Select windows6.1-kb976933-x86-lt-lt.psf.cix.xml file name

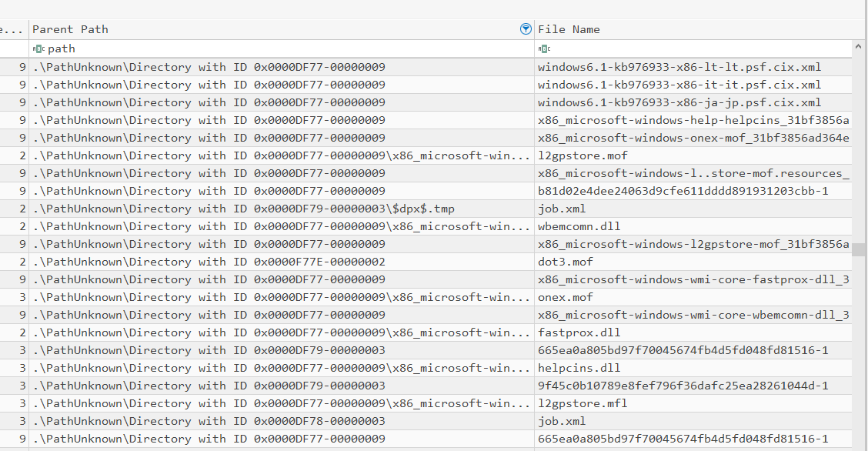(x=679, y=67)
